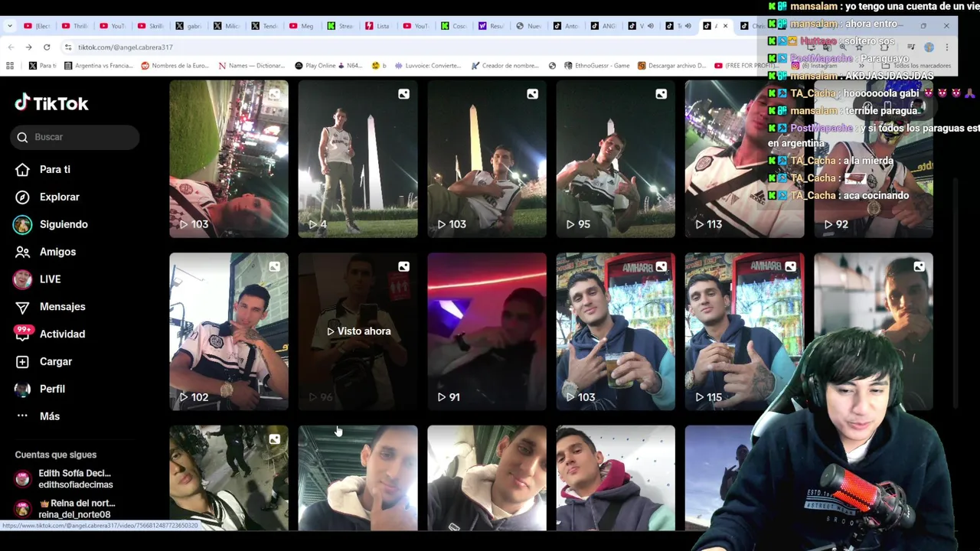Open the EthnoGuessr - Game bookmark

(x=596, y=66)
